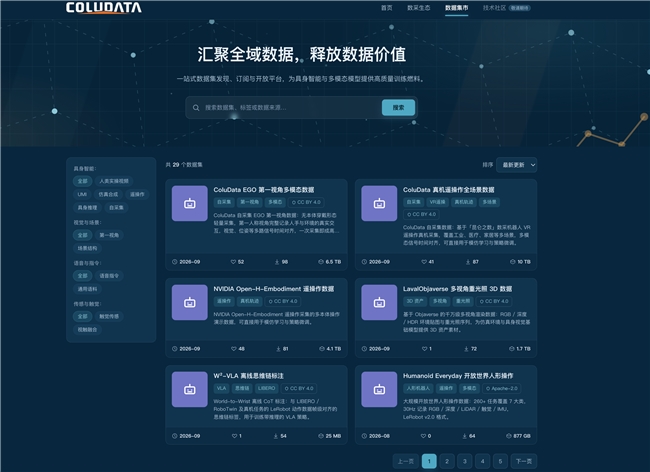Toggle 视触融合 filter chip
The image size is (650, 472).
tap(87, 329)
